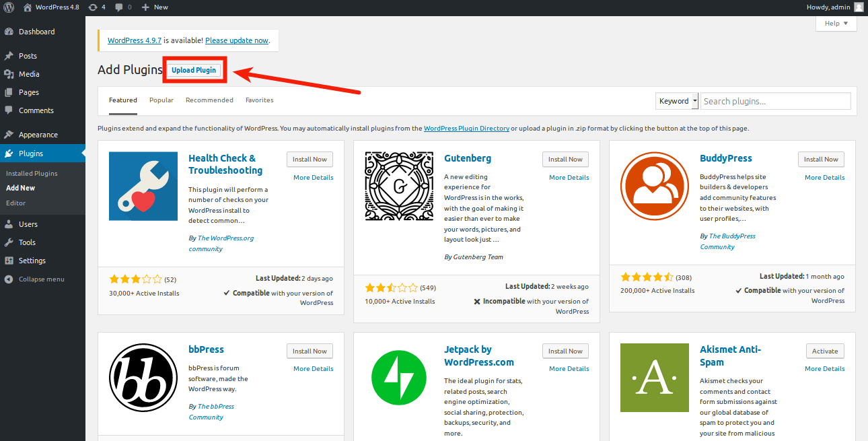This screenshot has height=441, width=868.
Task: Open the Health Check plugin wrench thumbnail
Action: [x=143, y=186]
